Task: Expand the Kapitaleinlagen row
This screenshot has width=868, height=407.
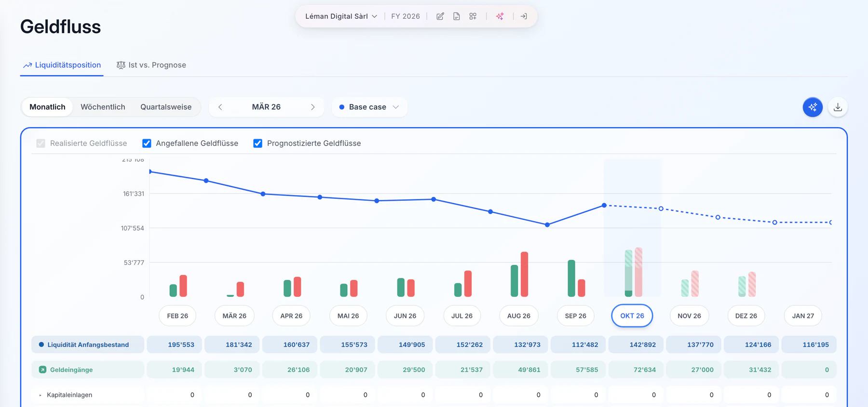Action: click(41, 395)
